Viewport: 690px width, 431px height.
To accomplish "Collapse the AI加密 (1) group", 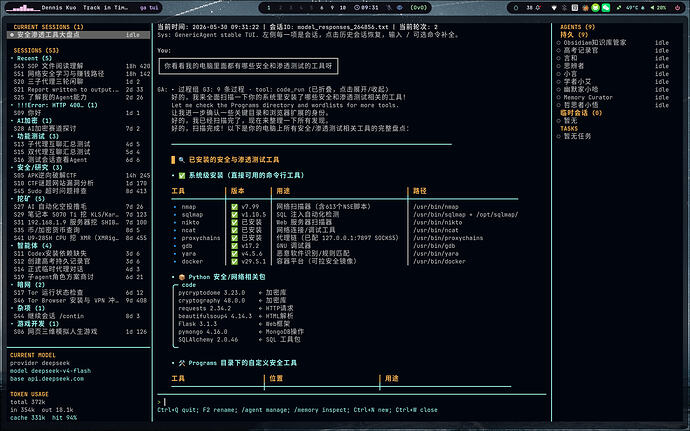I will [x=32, y=121].
